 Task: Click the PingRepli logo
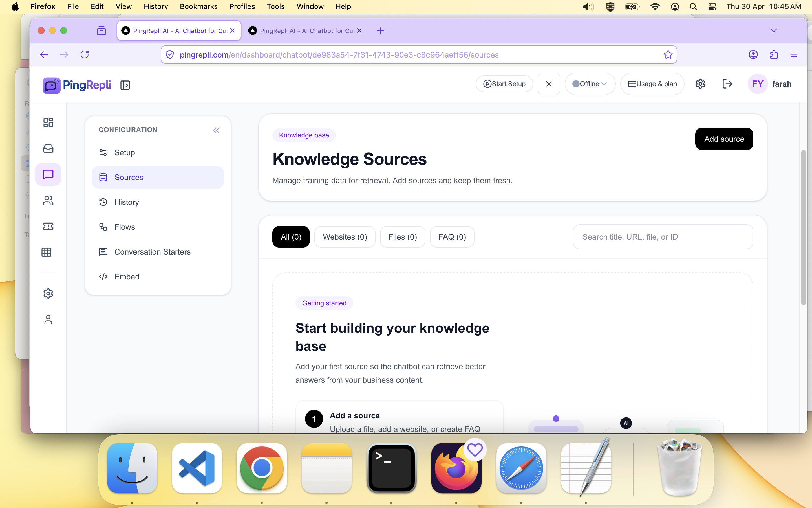[x=77, y=85]
